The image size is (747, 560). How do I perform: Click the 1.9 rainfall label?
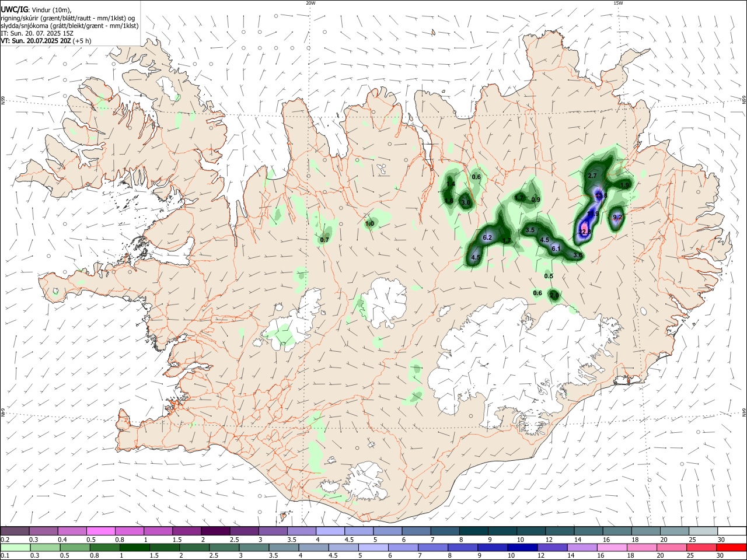[624, 185]
